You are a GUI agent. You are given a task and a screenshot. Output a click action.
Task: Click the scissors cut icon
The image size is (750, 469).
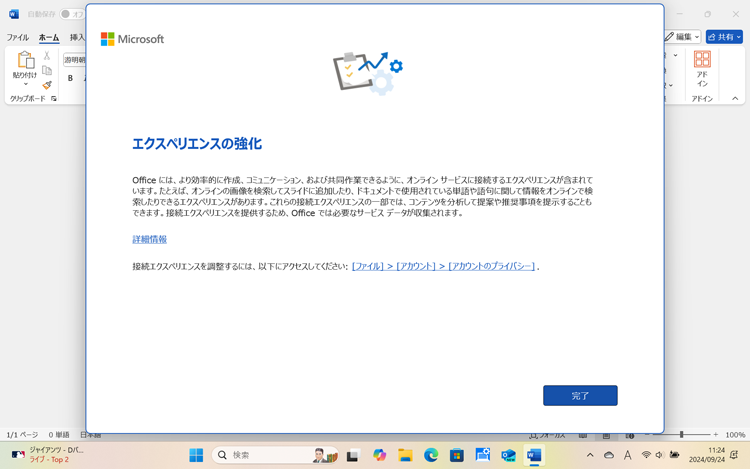(x=47, y=56)
